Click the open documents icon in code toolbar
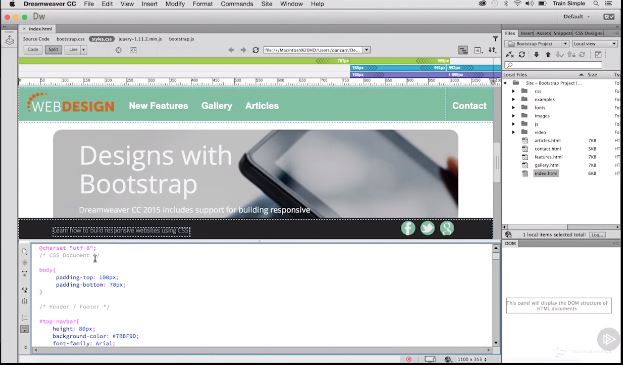This screenshot has height=365, width=623. pos(25,251)
